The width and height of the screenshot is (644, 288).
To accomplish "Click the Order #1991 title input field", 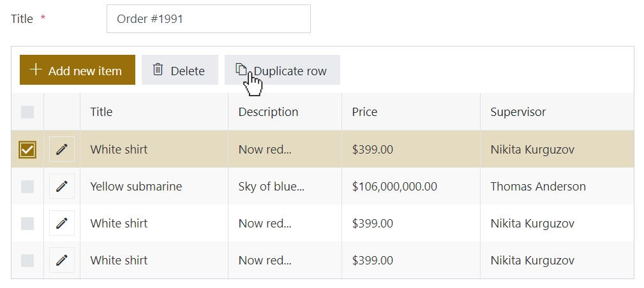I will [209, 19].
